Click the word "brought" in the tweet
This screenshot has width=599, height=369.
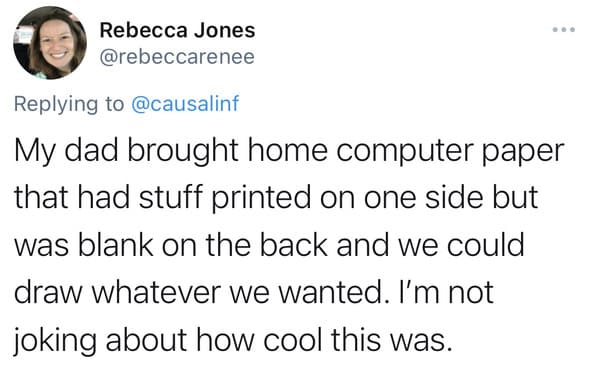click(x=183, y=152)
